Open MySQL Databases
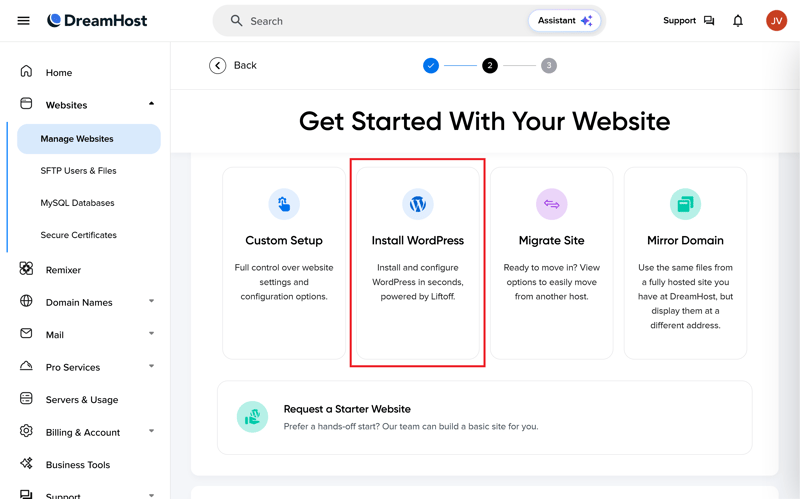Screen dimensions: 800x499 coord(78,203)
